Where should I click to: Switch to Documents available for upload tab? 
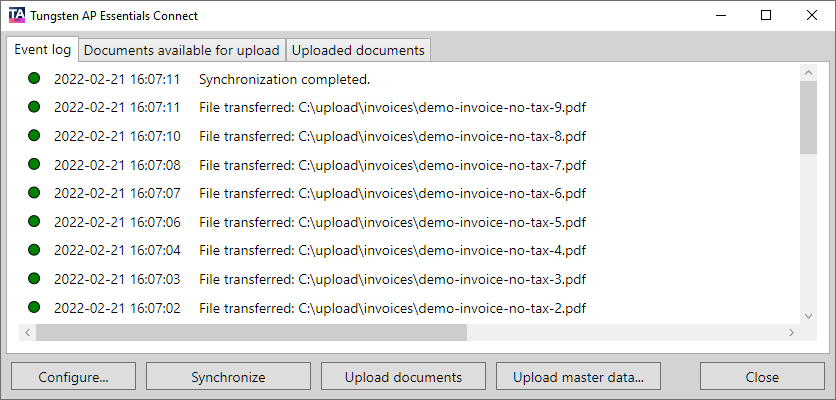pyautogui.click(x=182, y=50)
